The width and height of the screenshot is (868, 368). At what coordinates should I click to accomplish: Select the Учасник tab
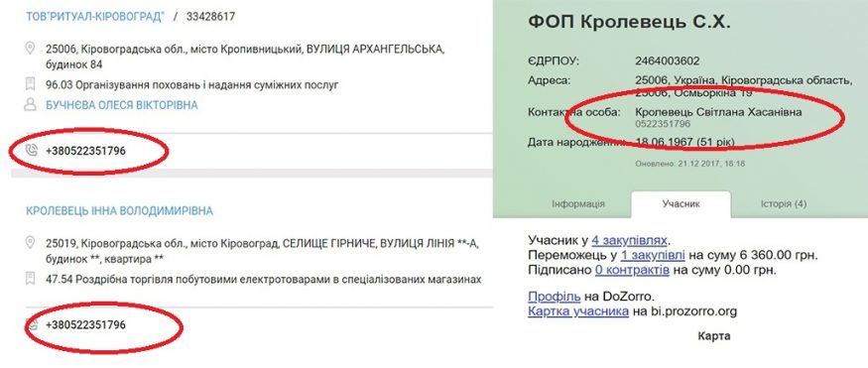point(681,204)
